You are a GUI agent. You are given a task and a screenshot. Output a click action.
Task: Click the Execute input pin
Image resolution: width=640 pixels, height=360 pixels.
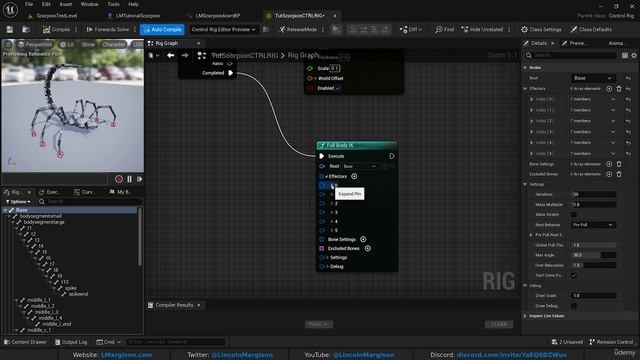[322, 156]
